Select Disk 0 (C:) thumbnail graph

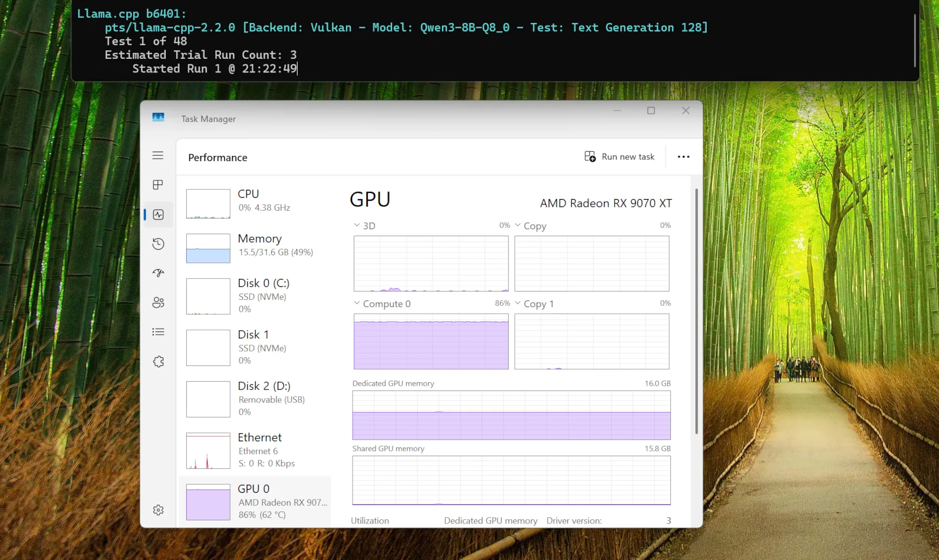[208, 296]
